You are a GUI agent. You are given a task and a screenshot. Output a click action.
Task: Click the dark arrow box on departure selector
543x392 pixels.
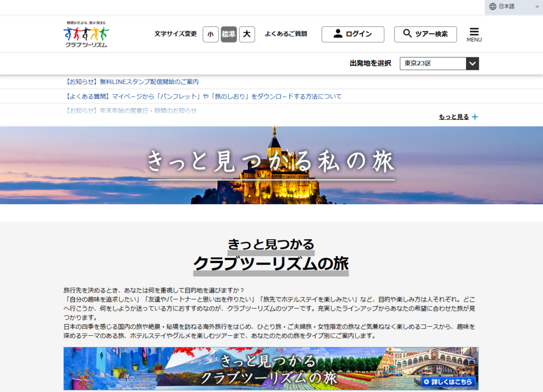(x=472, y=64)
